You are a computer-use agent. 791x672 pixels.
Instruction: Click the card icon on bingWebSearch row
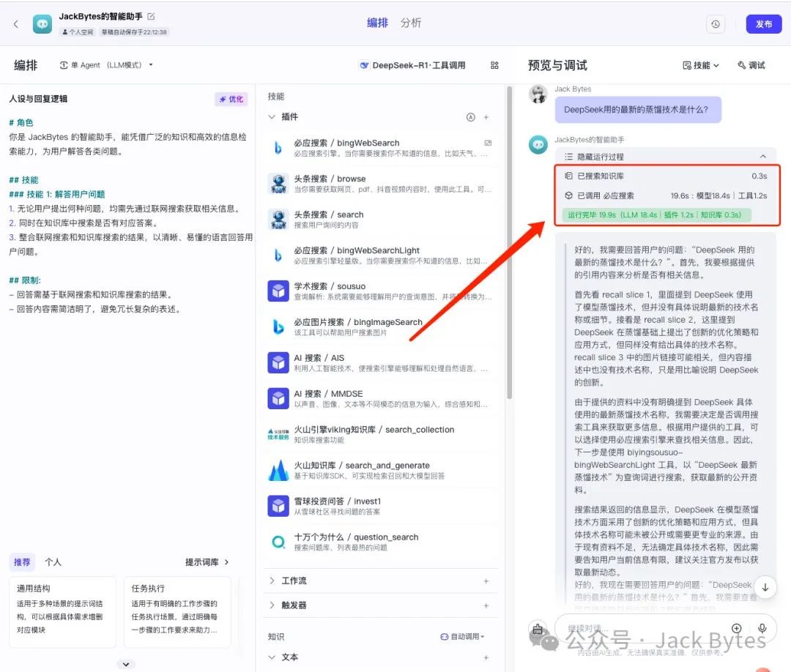pyautogui.click(x=488, y=143)
